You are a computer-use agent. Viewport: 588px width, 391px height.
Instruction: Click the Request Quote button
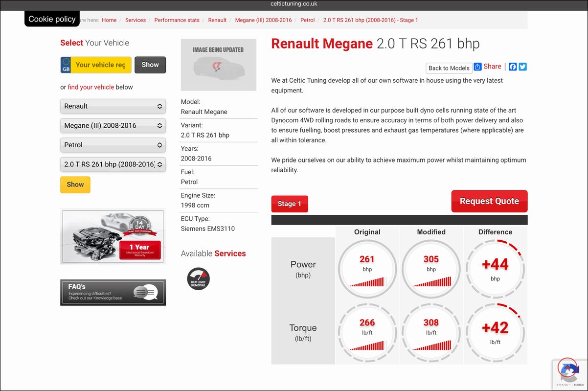coord(489,201)
